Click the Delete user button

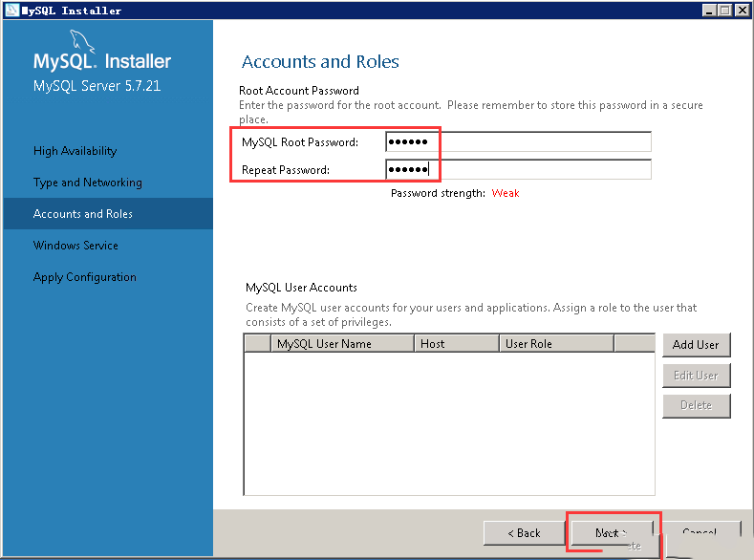pos(696,406)
